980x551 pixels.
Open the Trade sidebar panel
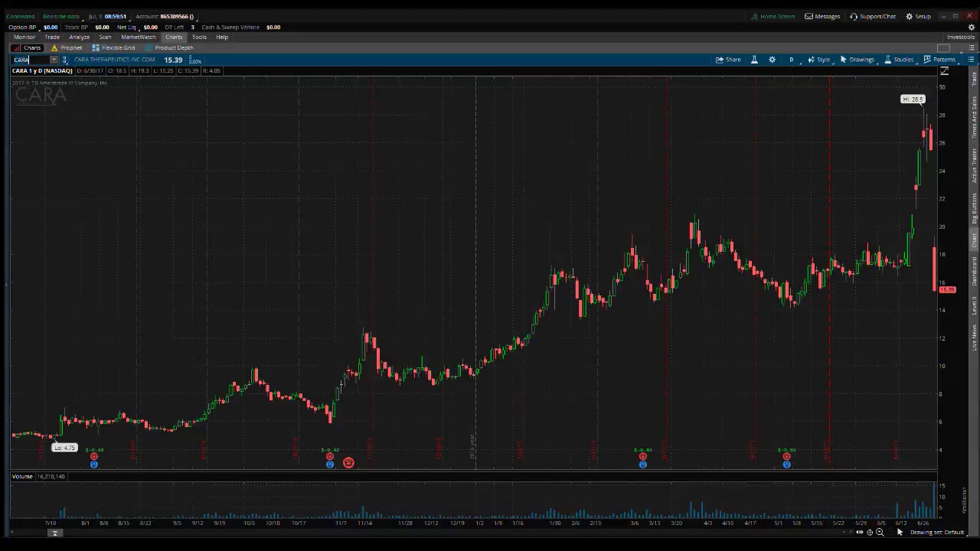974,78
